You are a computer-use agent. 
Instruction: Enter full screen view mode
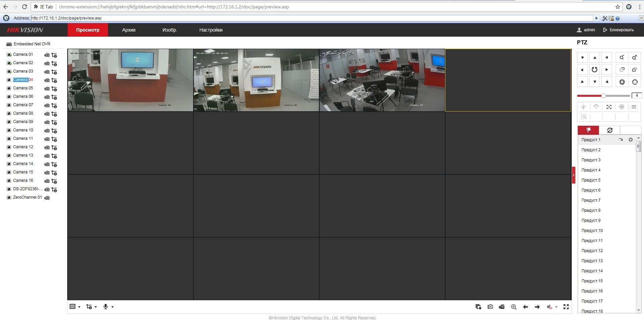tap(566, 307)
